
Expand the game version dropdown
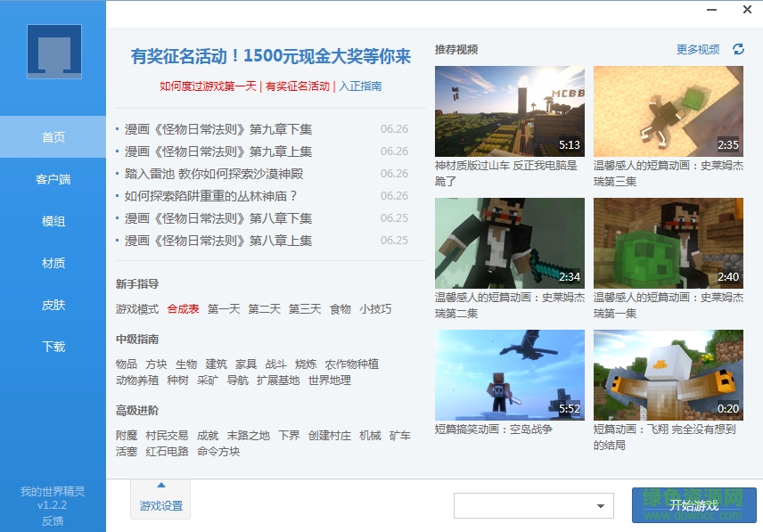click(x=602, y=505)
